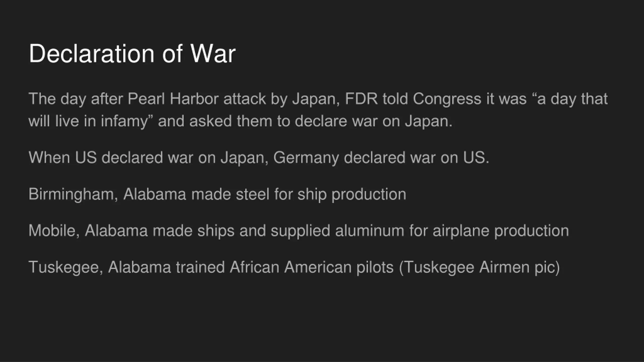Click the word "Germany" in second paragraph
Image resolution: width=644 pixels, height=362 pixels.
point(306,158)
